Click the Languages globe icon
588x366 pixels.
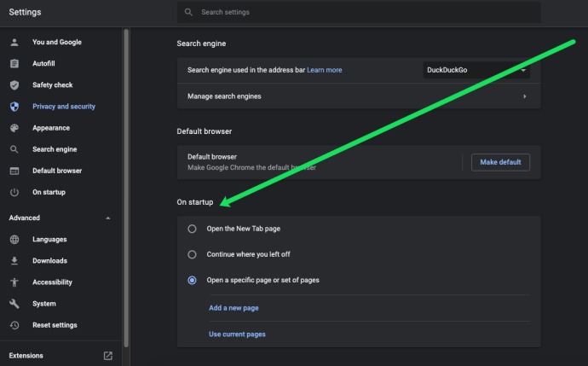click(x=14, y=240)
